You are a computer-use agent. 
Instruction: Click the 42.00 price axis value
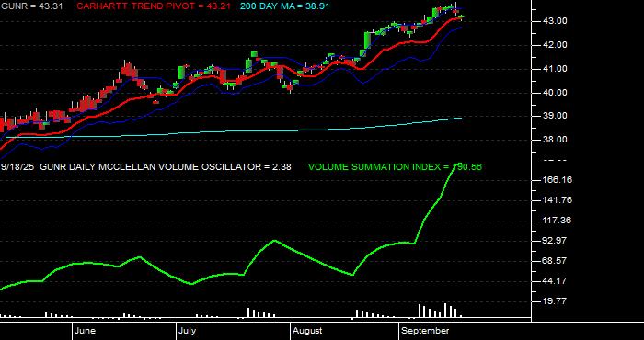pos(556,45)
